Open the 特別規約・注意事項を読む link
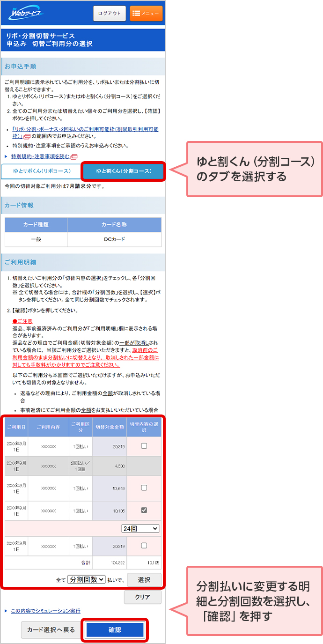This screenshot has height=644, width=323. coord(40,156)
